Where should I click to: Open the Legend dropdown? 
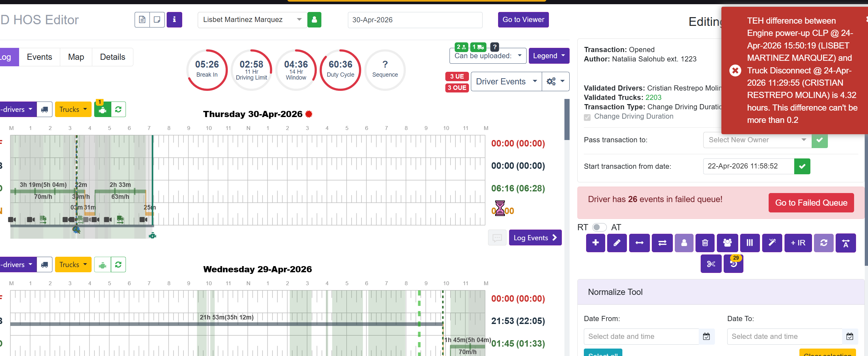(548, 56)
